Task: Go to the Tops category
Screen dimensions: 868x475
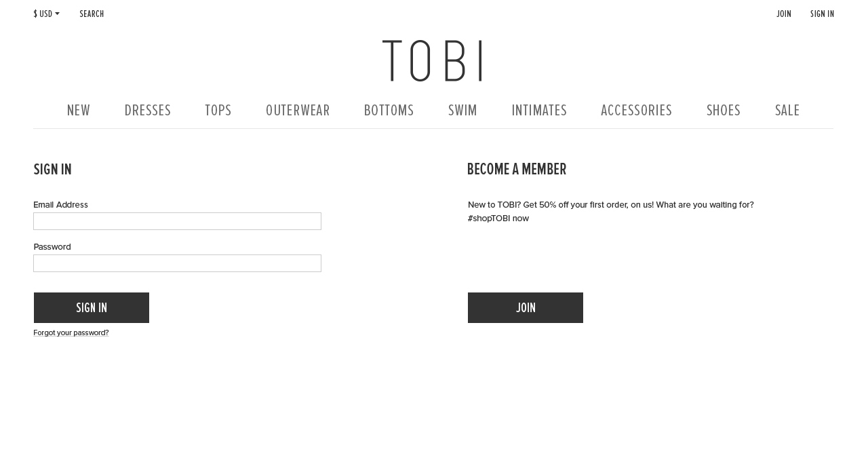Action: tap(218, 111)
